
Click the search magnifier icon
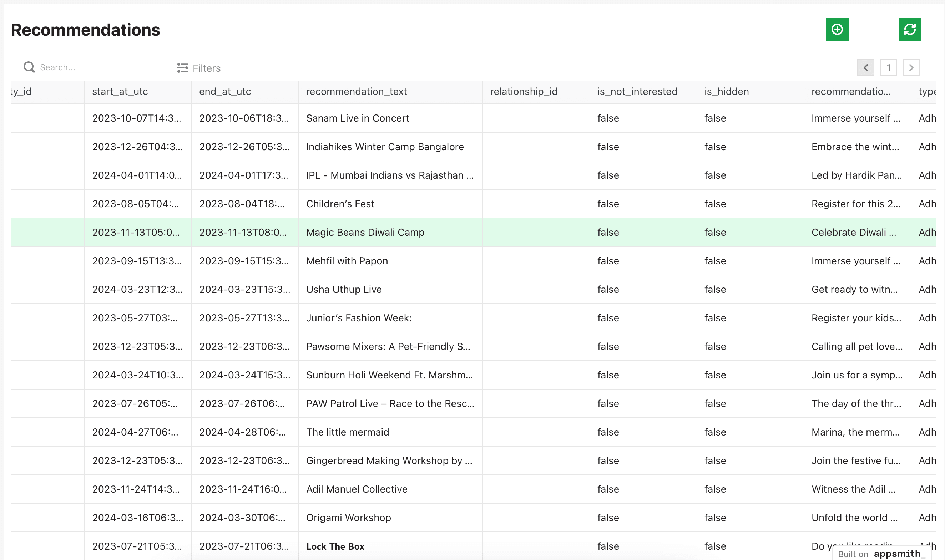(x=29, y=67)
